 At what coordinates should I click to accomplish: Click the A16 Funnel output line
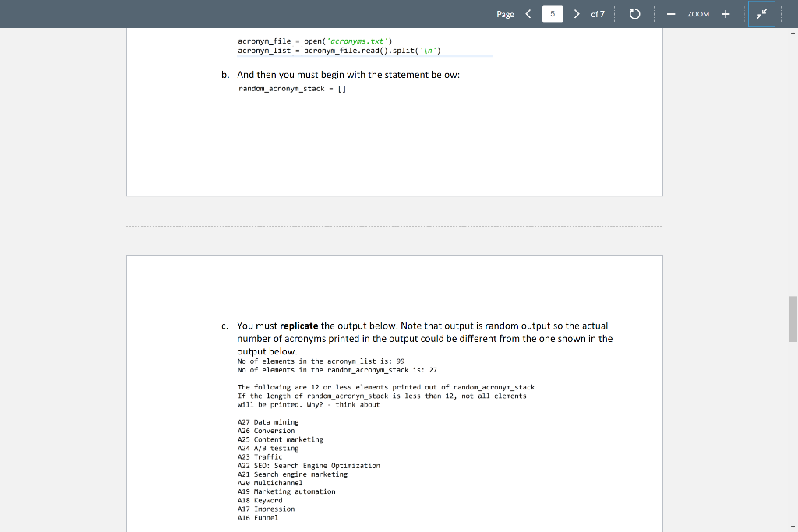[257, 517]
